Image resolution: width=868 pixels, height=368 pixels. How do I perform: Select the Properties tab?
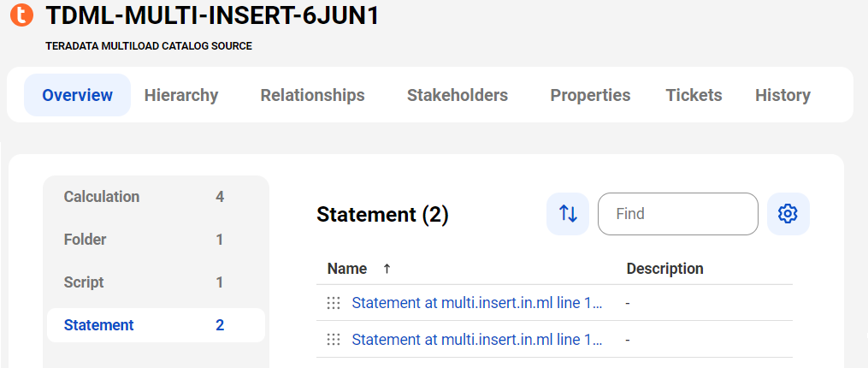click(x=590, y=95)
